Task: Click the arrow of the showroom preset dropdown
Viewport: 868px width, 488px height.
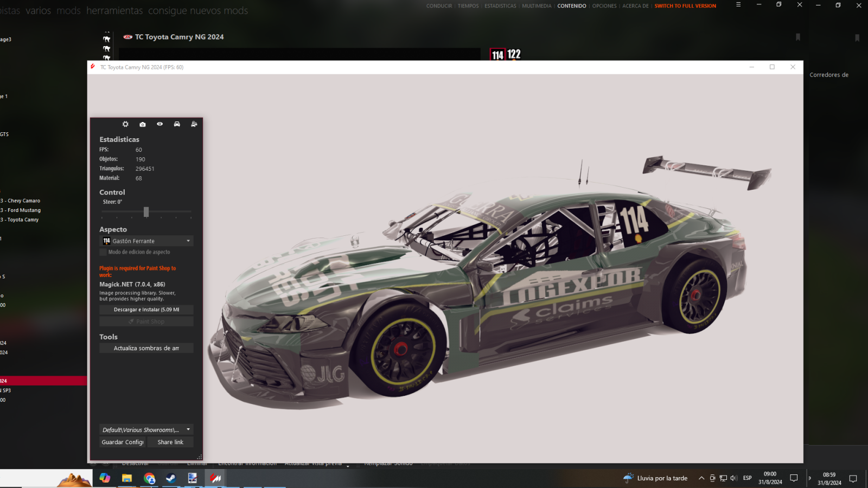Action: click(188, 429)
